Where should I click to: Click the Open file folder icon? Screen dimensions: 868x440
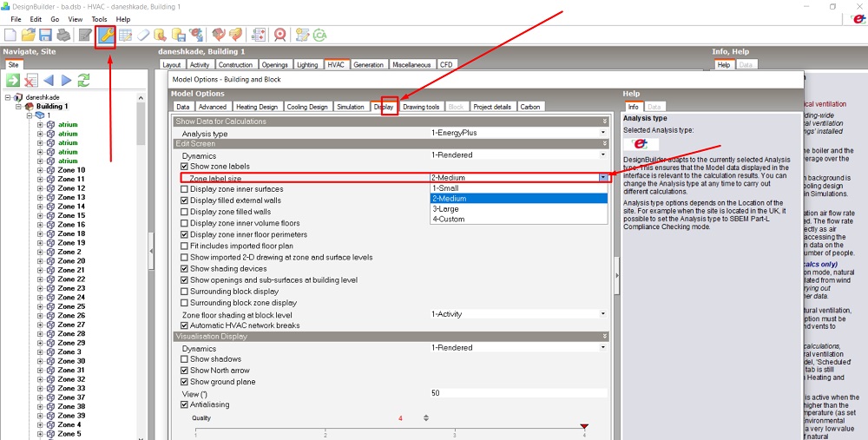point(29,36)
